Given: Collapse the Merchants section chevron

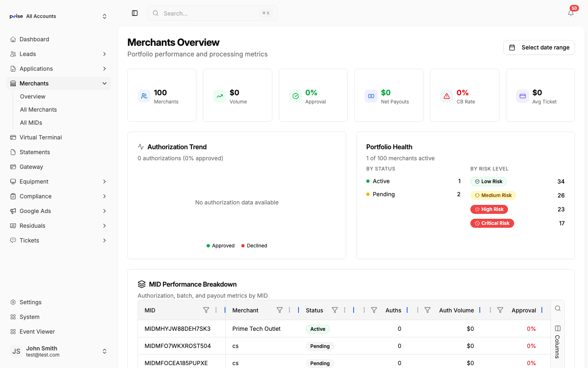Looking at the screenshot, I should coord(105,83).
